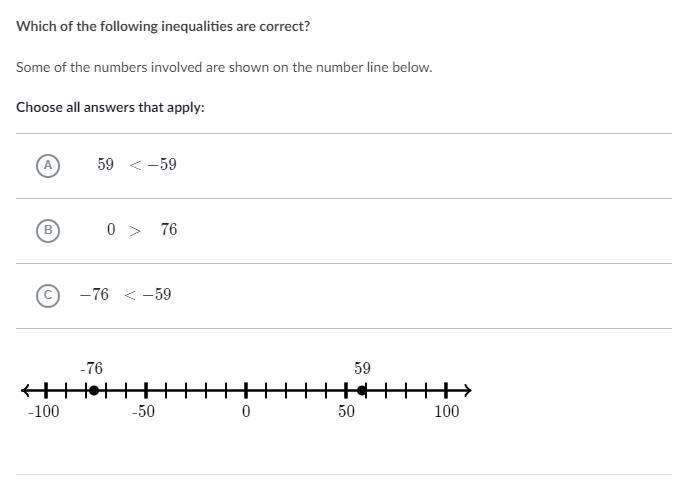
Task: Click the inequality 59 < −59
Action: click(137, 165)
